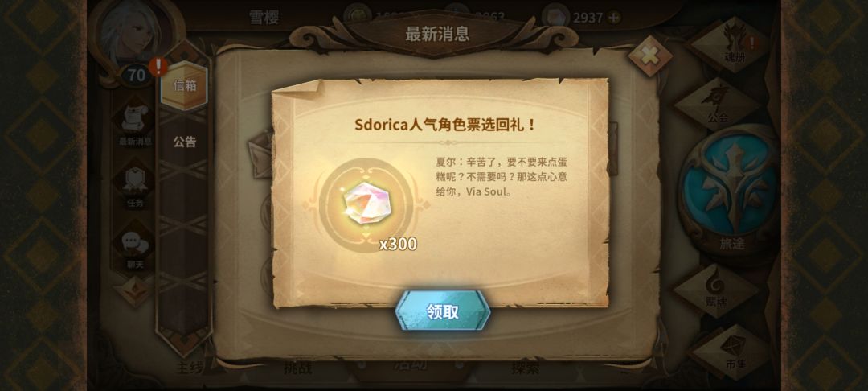
Task: Select the 主线 main story tab
Action: (190, 368)
